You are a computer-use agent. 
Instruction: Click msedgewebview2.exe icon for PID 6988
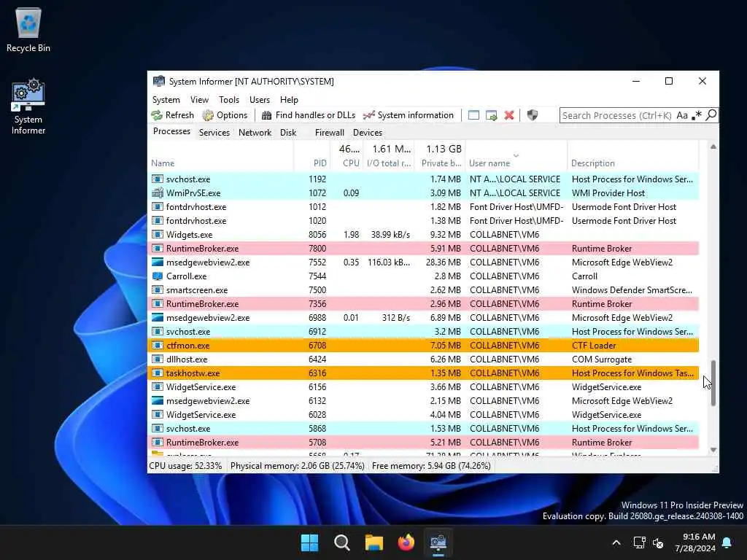[x=158, y=318]
